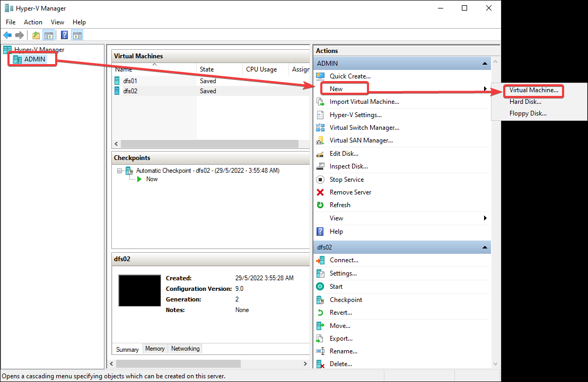This screenshot has height=382, width=588.
Task: Click the New entry in Actions pane
Action: [x=336, y=89]
